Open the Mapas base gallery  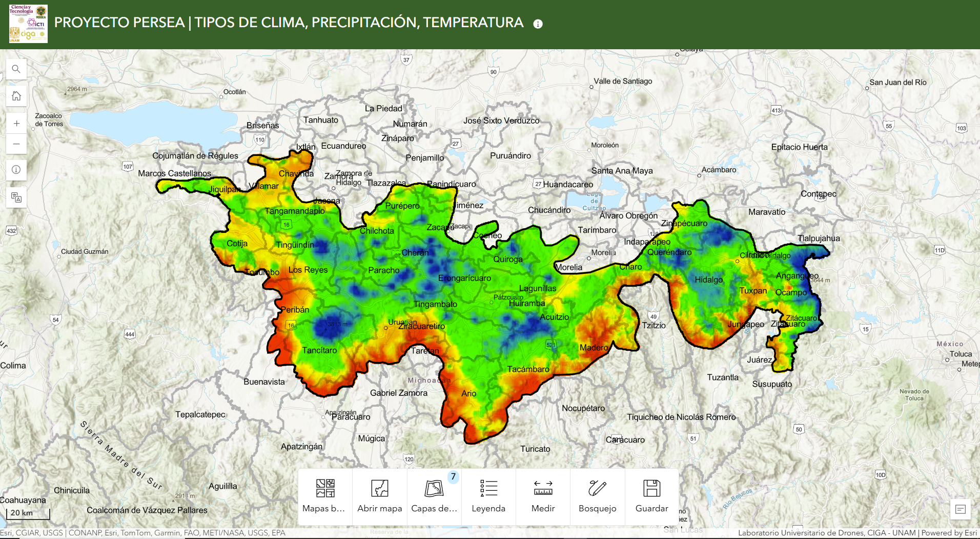coord(325,496)
